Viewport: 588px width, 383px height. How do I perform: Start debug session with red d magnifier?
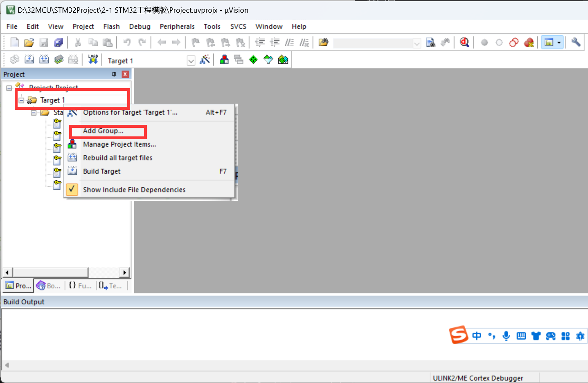click(x=464, y=42)
